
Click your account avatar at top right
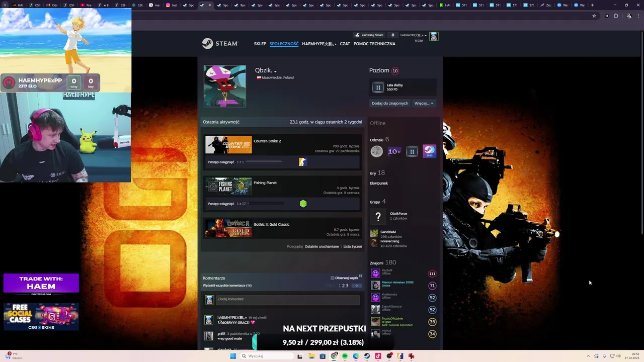click(x=434, y=36)
